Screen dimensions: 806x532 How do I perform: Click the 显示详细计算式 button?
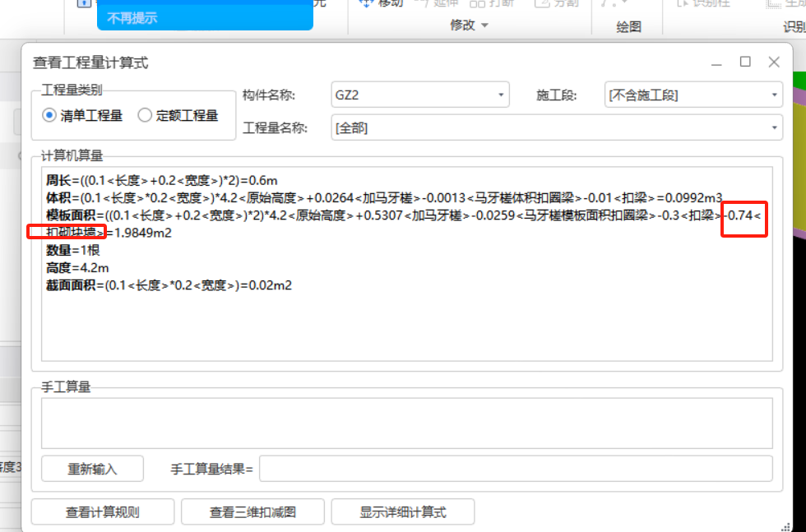pyautogui.click(x=402, y=512)
